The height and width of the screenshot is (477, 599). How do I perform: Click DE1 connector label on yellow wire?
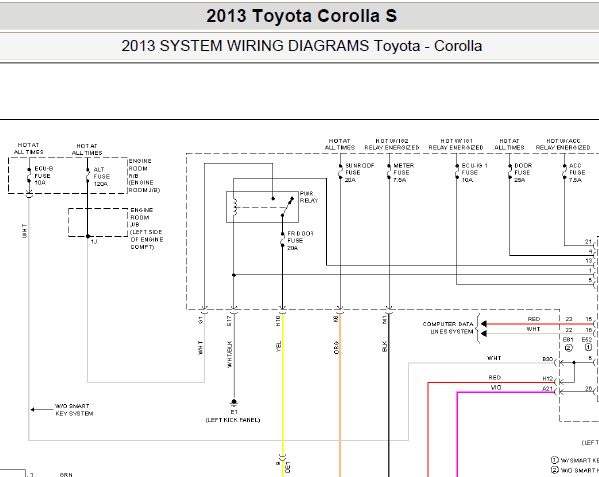(x=288, y=467)
